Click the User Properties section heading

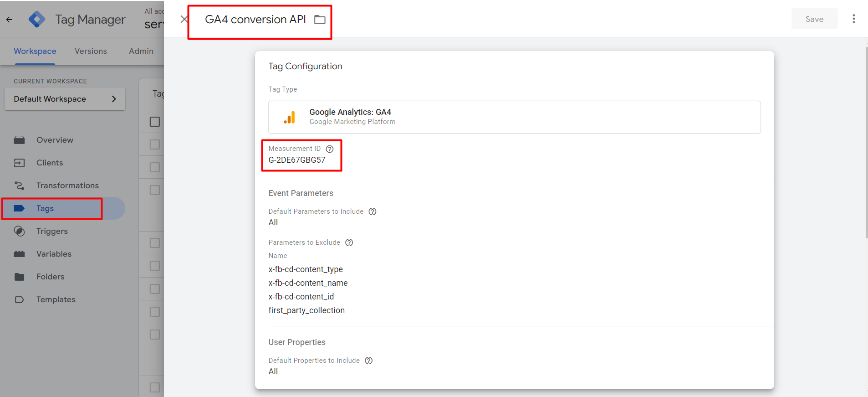(297, 342)
